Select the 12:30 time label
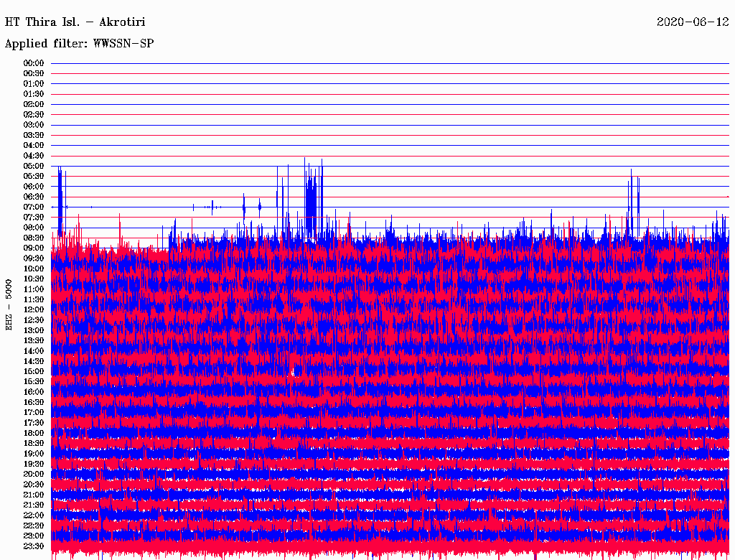This screenshot has width=735, height=560. [34, 320]
